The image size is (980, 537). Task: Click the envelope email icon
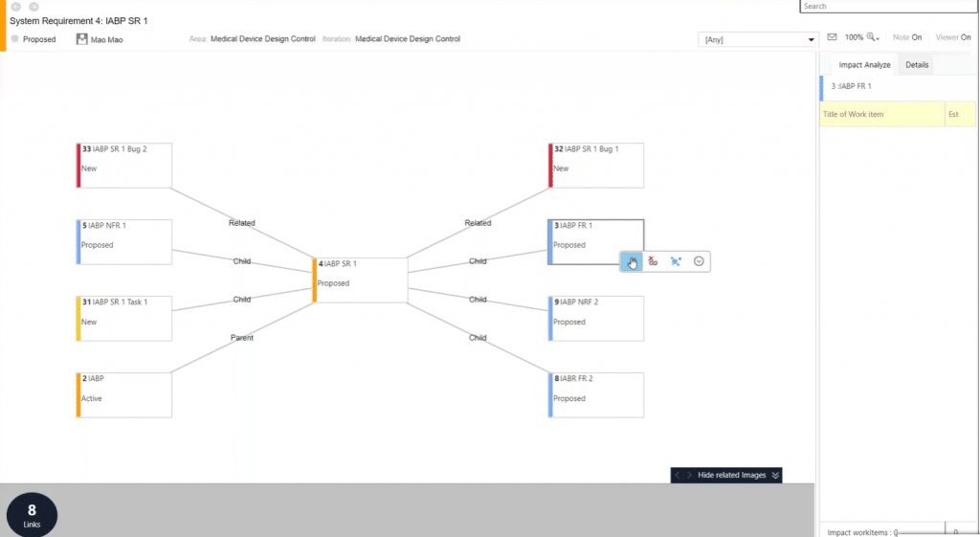click(x=832, y=37)
